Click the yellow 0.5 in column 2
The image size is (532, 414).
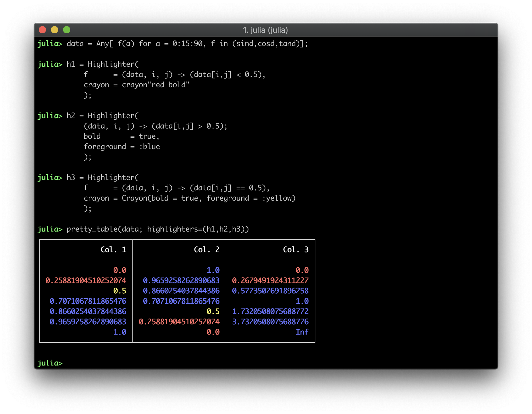(213, 311)
